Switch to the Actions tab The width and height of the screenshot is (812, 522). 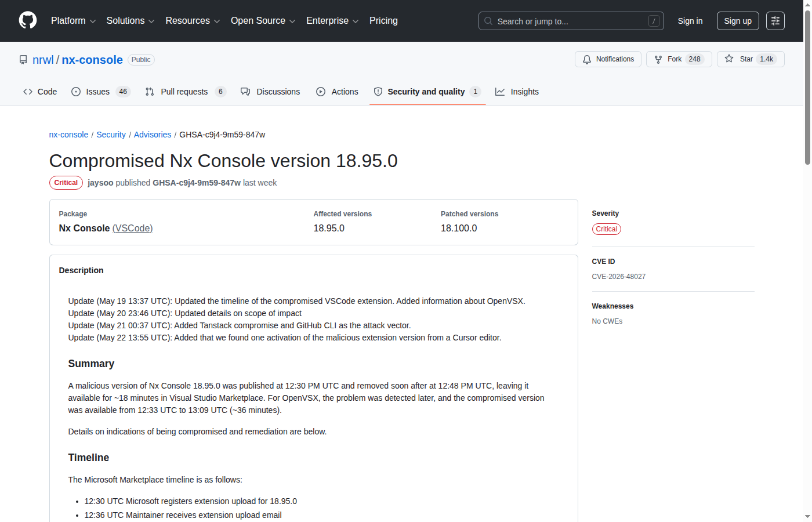point(337,92)
